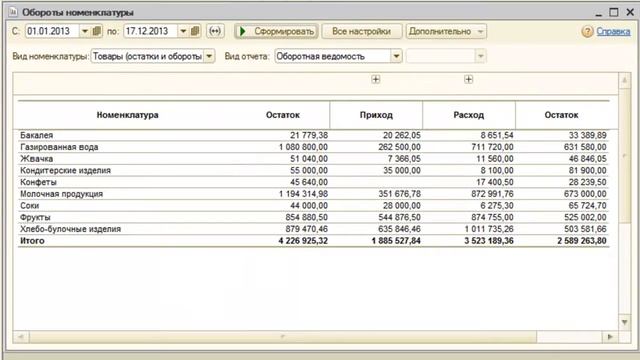This screenshot has height=360, width=640.
Task: Click cell value 503 581,66
Action: point(585,229)
